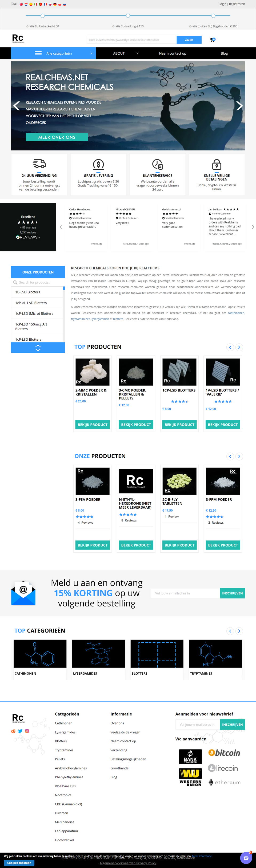Viewport: 256px width, 868px height.
Task: Go to previous hero banner slide
Action: point(16,106)
